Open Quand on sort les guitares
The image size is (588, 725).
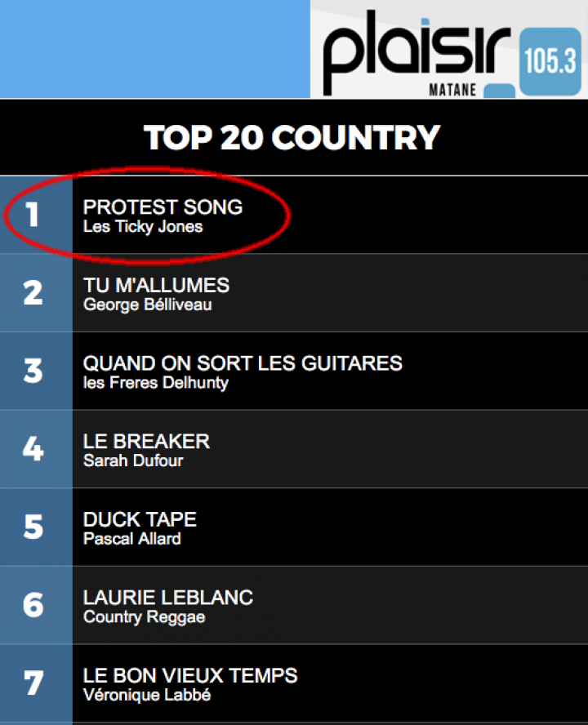coord(243,363)
